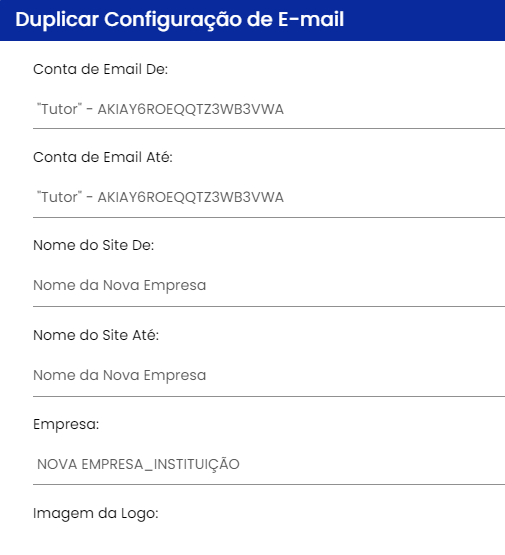Viewport: 505px width, 555px height.
Task: Click the "Duplicar Configuração de E-mail" title
Action: click(x=180, y=19)
